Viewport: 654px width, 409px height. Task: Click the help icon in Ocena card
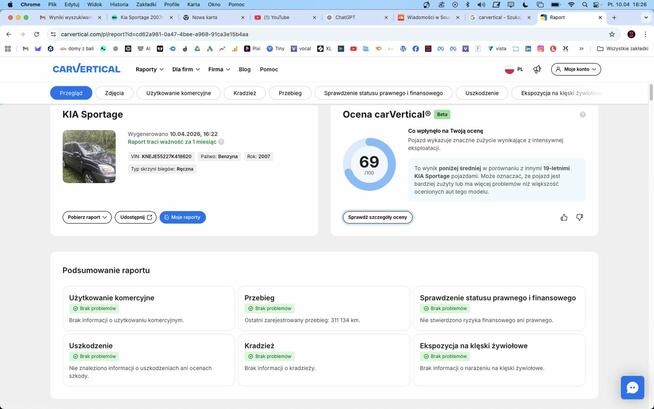coord(582,114)
